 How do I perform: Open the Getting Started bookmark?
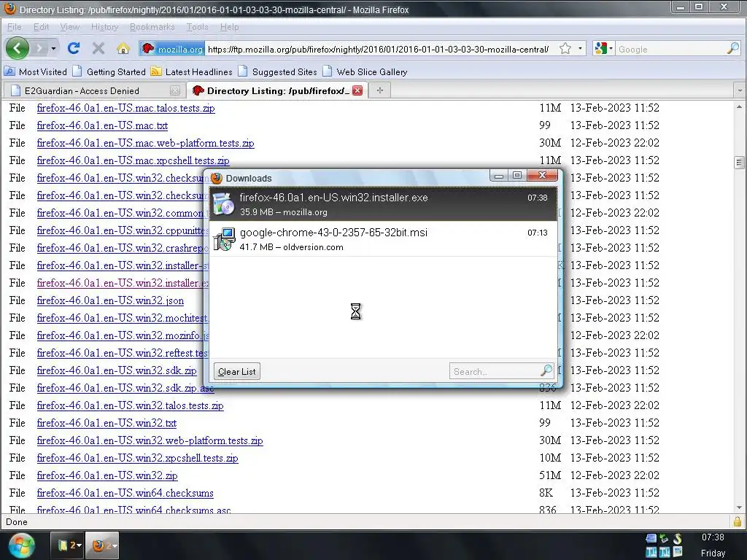coord(109,72)
